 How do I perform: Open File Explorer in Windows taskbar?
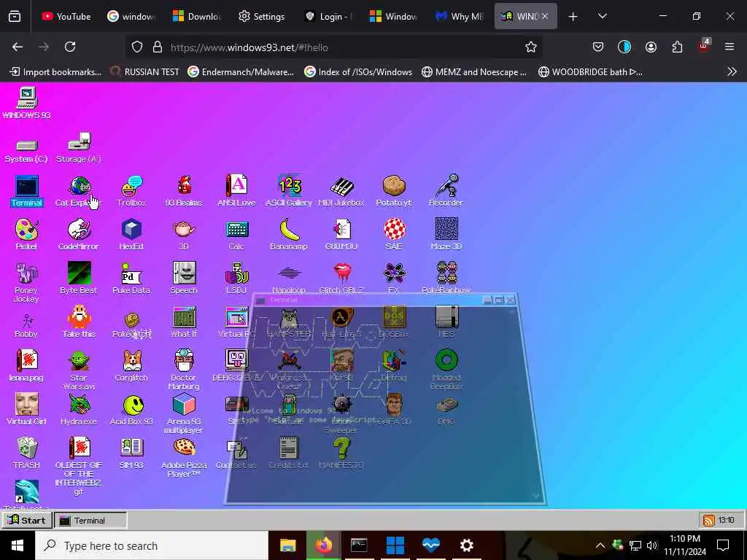tap(287, 545)
